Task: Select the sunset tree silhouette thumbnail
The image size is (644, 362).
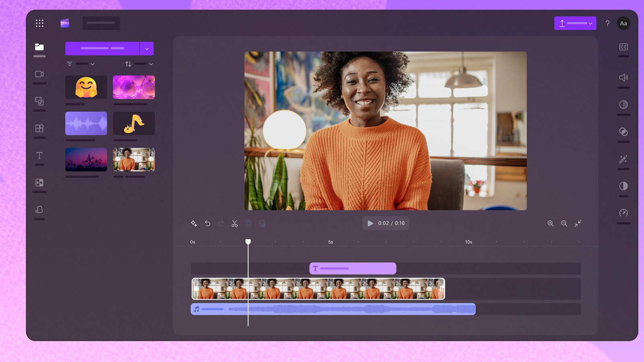Action: (x=86, y=160)
